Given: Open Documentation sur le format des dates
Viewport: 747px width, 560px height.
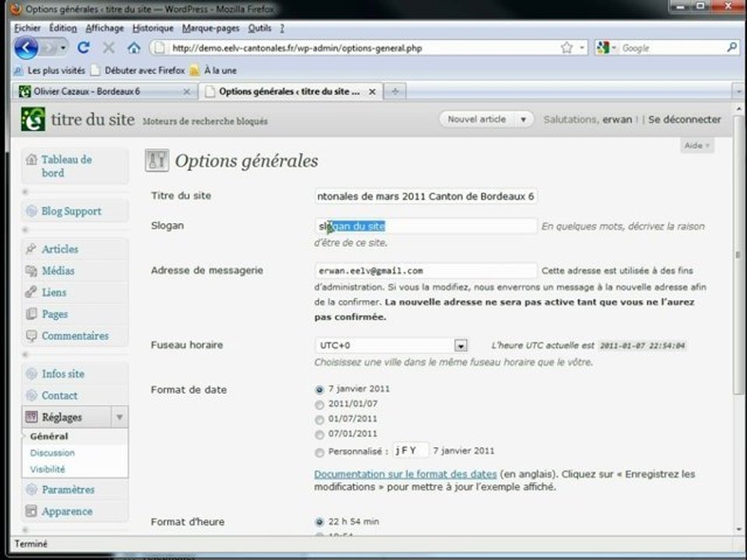Looking at the screenshot, I should 405,474.
